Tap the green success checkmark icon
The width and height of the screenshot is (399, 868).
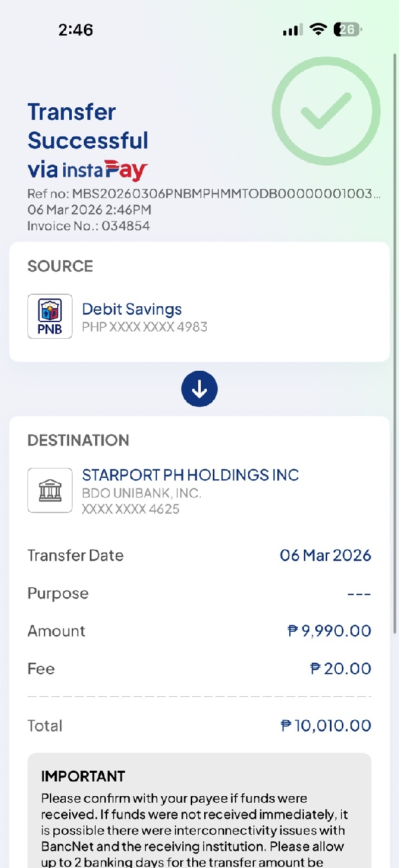point(326,111)
